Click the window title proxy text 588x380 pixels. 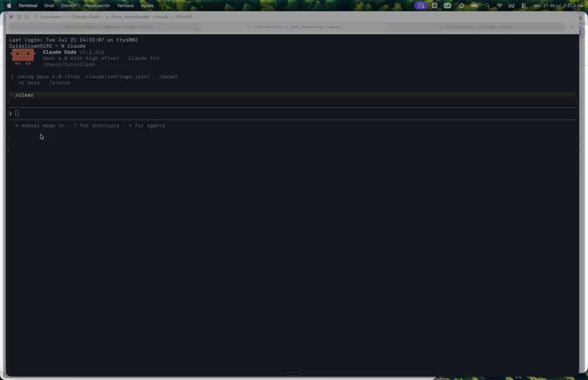(116, 17)
